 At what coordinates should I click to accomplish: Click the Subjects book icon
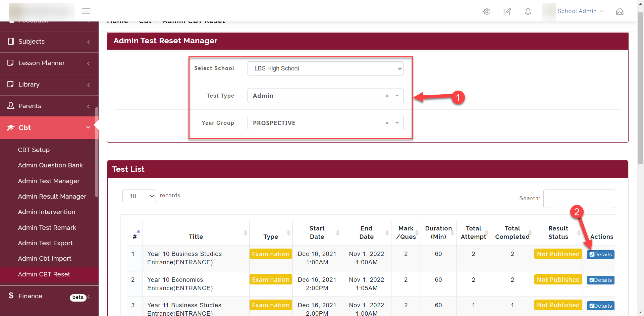tap(11, 41)
